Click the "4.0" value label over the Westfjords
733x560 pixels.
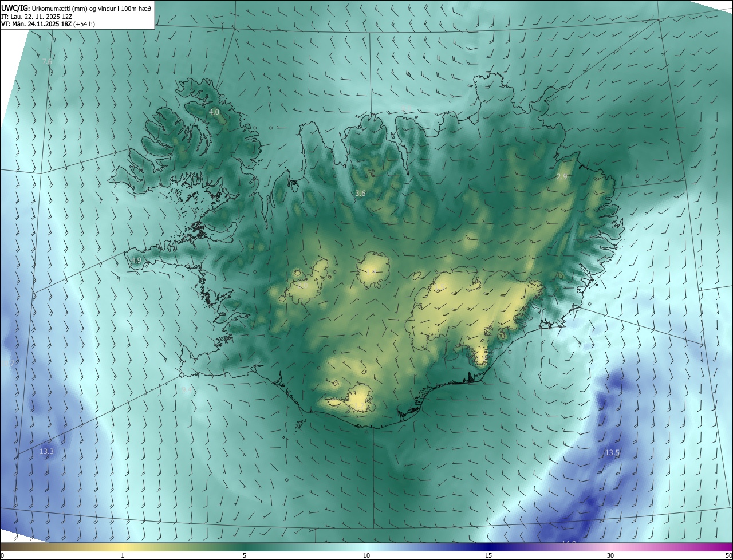pyautogui.click(x=214, y=112)
